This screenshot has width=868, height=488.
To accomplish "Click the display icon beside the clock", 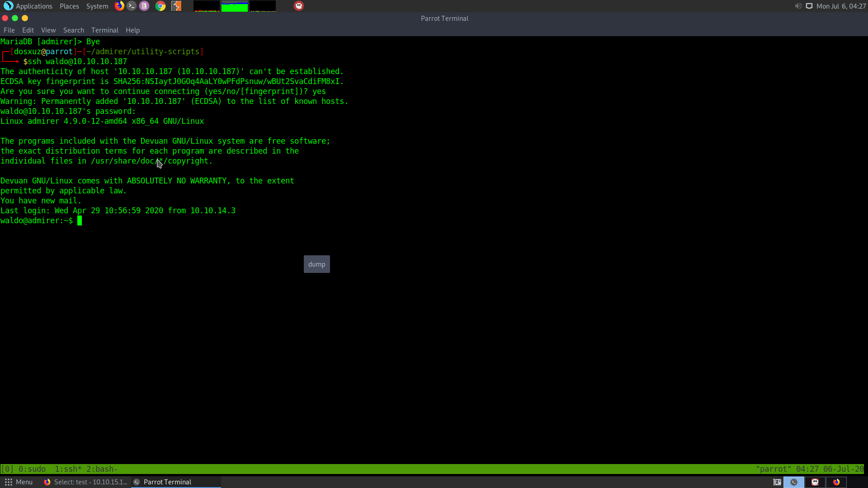I will (x=809, y=6).
